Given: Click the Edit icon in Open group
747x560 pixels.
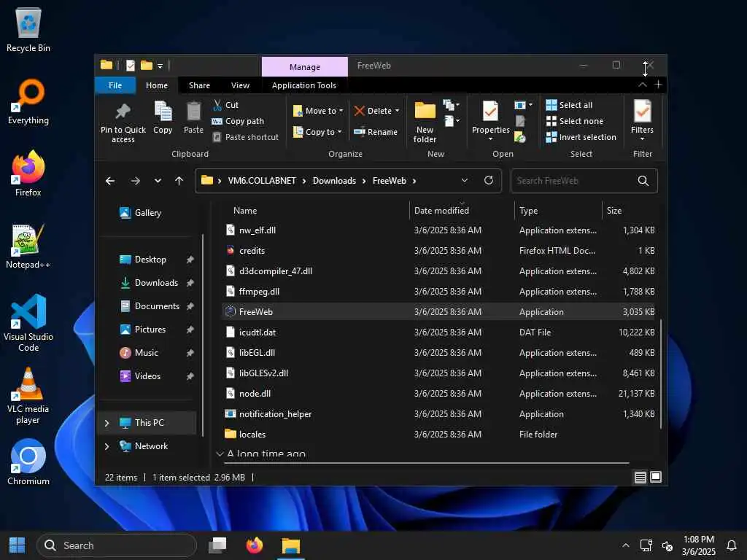Looking at the screenshot, I should click(520, 122).
